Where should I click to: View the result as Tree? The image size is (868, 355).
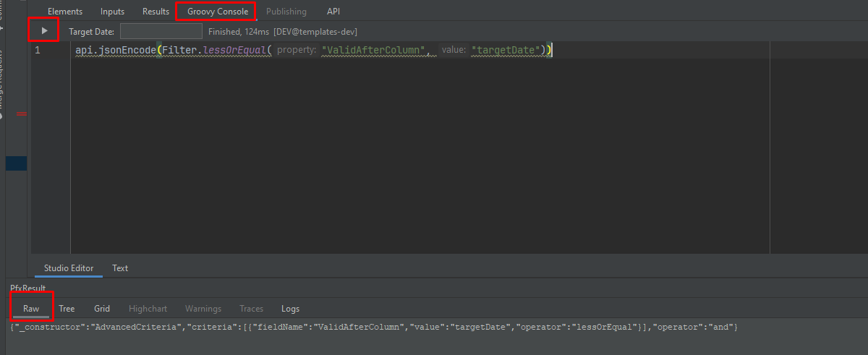pyautogui.click(x=67, y=309)
